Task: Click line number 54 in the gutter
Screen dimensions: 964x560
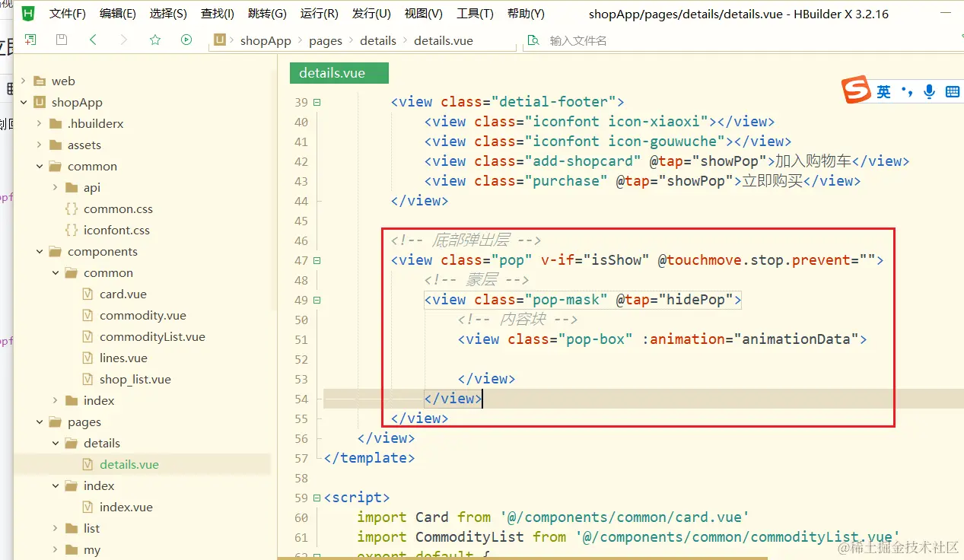Action: (301, 399)
